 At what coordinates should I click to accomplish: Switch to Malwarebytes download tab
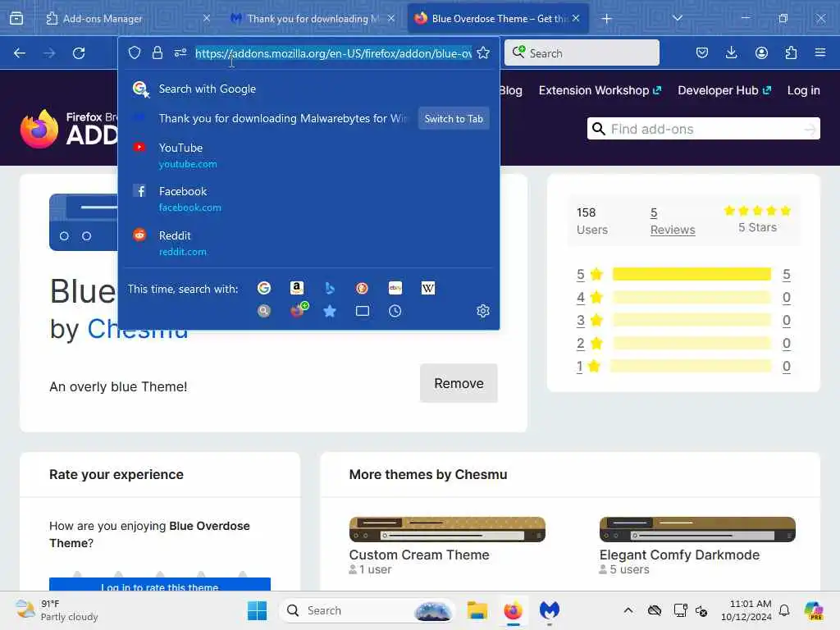point(313,19)
